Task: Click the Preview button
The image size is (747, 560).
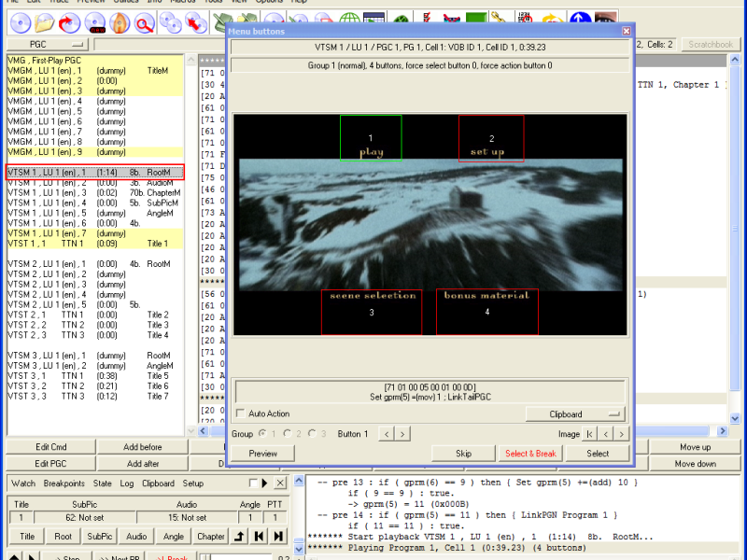Action: [263, 454]
